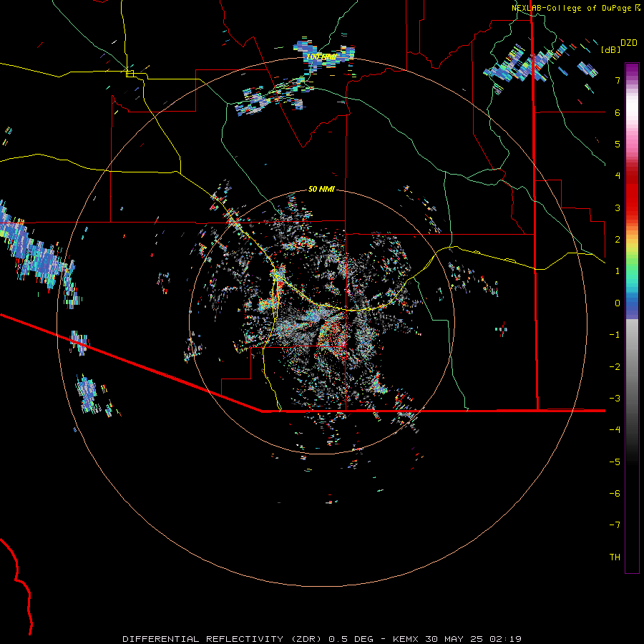Screen dimensions: 644x644
Task: Click the 1 value on the color scale
Action: (x=618, y=271)
